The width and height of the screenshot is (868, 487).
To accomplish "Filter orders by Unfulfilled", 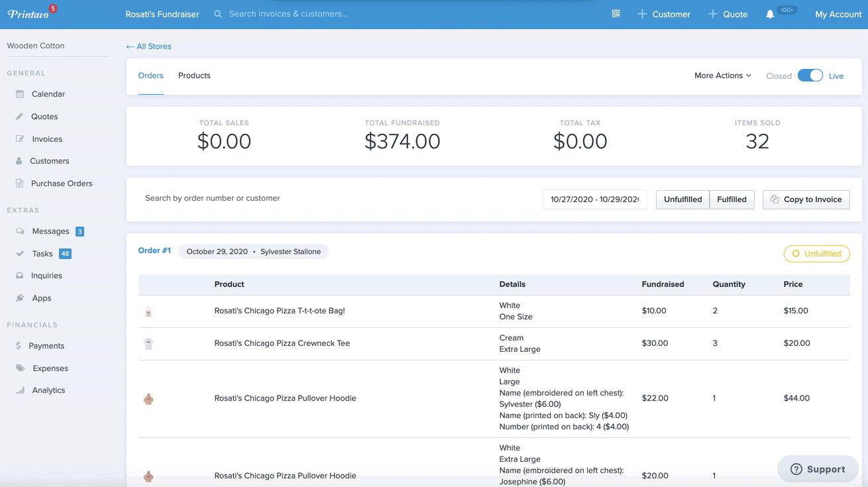I will pos(682,199).
